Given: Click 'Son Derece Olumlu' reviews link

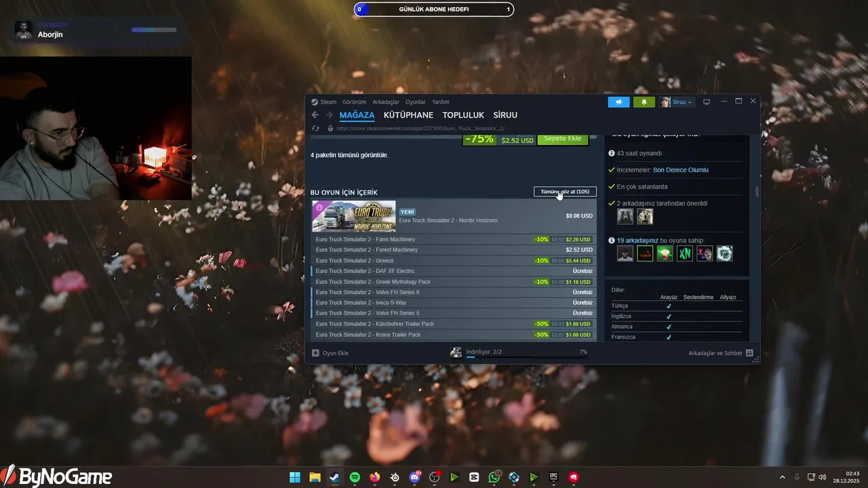Looking at the screenshot, I should point(680,170).
